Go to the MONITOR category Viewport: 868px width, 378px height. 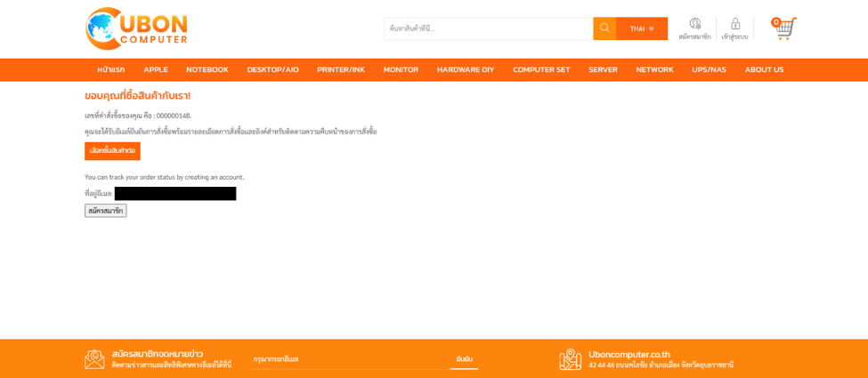point(401,69)
